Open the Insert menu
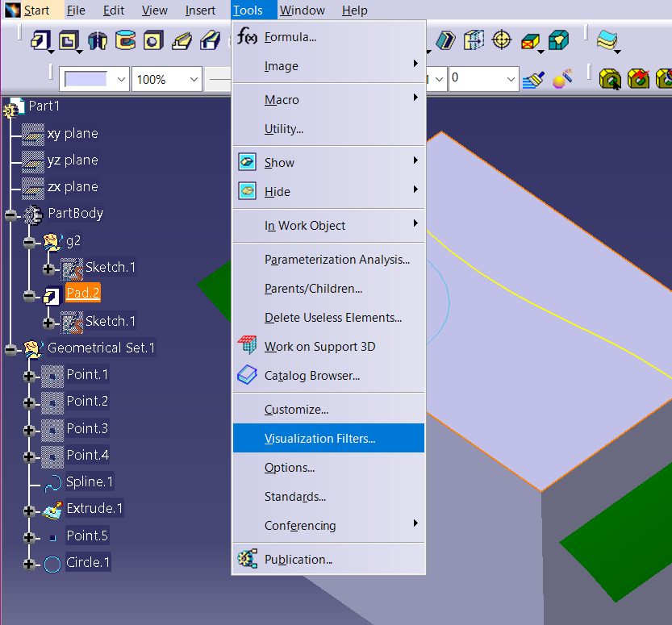The width and height of the screenshot is (672, 625). (x=200, y=10)
